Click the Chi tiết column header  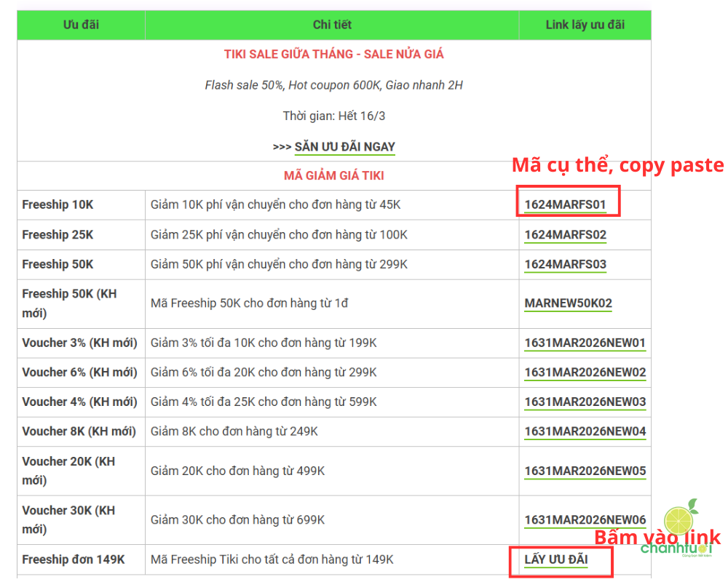click(x=332, y=25)
